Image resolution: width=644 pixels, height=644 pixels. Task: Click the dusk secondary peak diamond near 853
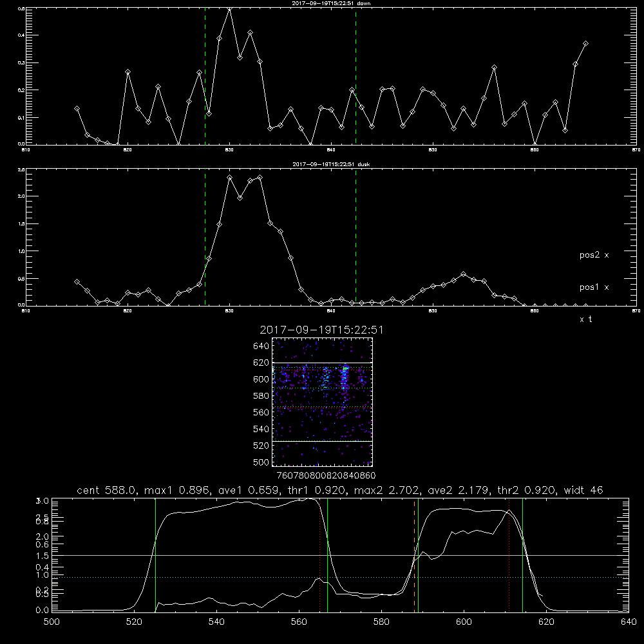[463, 274]
